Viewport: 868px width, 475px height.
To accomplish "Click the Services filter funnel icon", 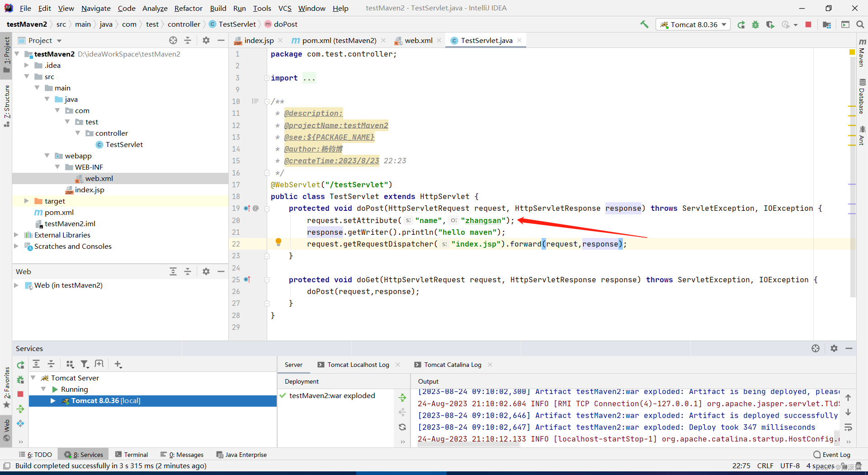I will point(85,364).
